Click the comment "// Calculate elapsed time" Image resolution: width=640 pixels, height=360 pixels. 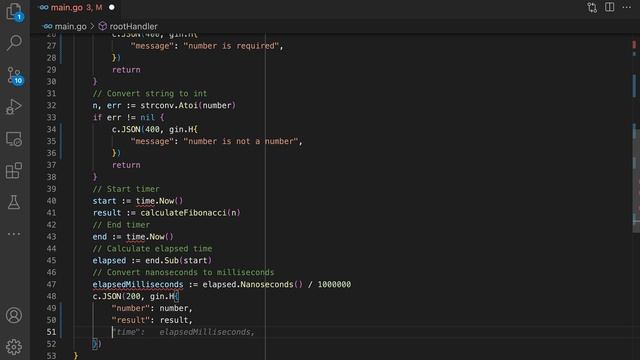(x=152, y=249)
